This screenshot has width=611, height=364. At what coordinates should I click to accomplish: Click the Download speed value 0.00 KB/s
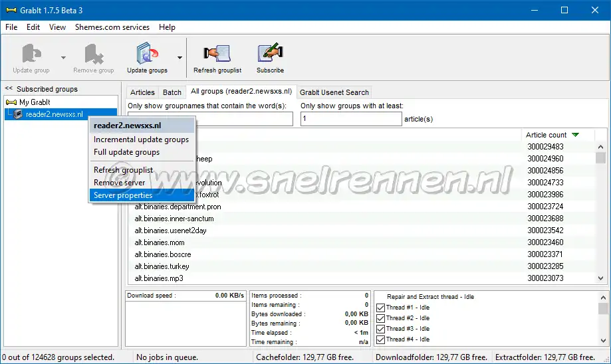[229, 296]
